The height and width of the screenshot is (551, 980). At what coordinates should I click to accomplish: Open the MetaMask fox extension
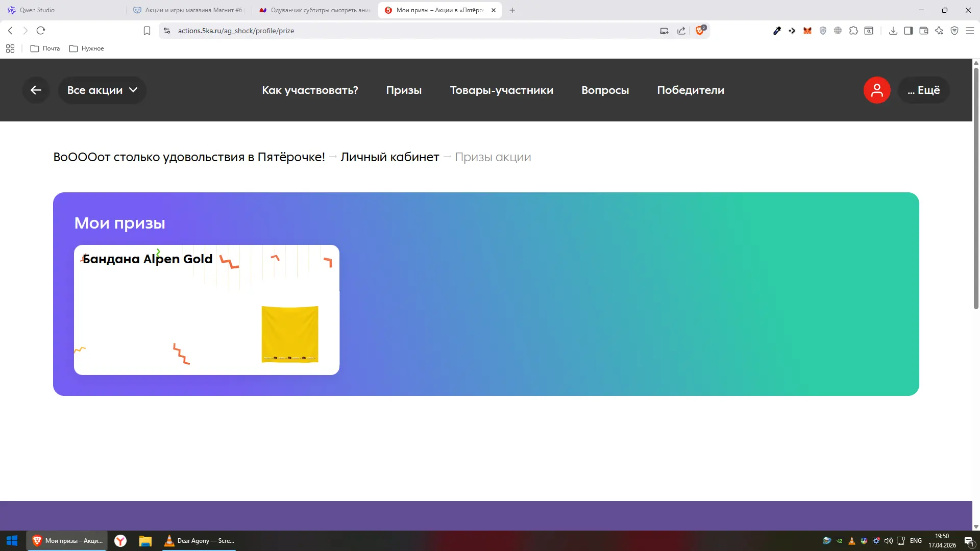click(807, 31)
